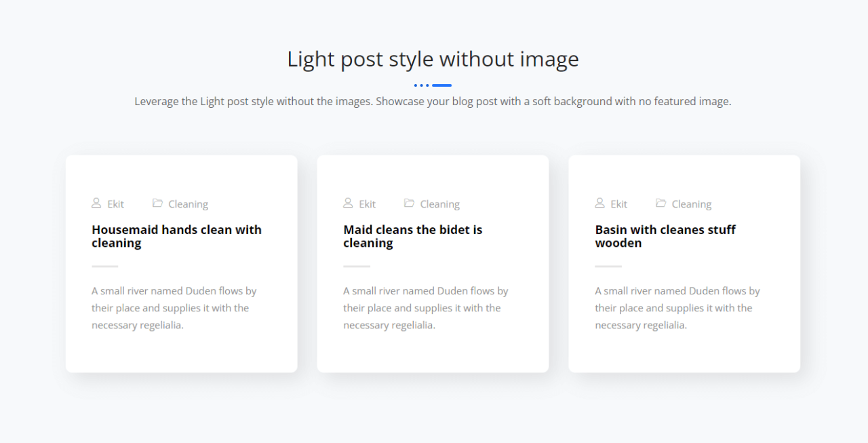This screenshot has width=868, height=443.
Task: Open the "Maid cleans the bidet is cleaning" post title
Action: 412,236
